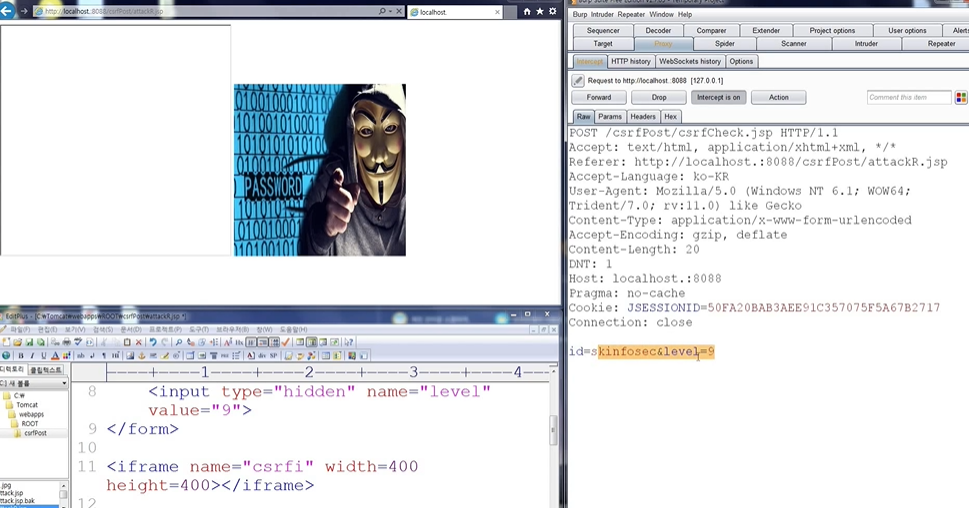Click the browser back arrow button

7,11
